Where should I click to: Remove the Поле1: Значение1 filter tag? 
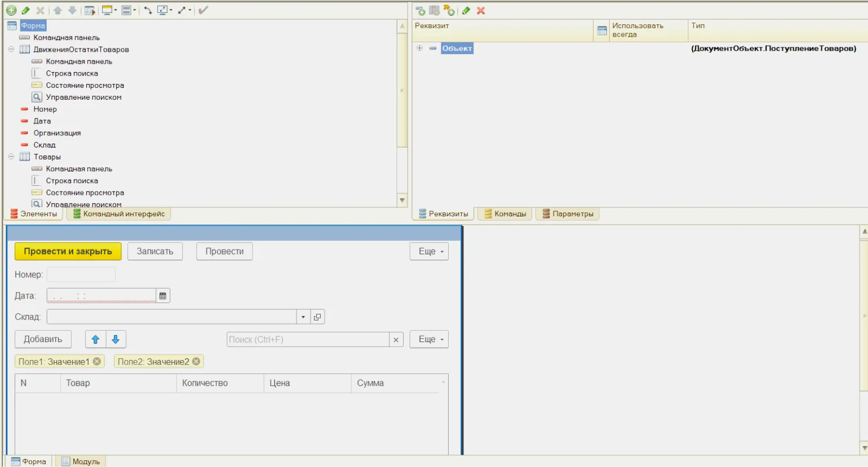(97, 362)
